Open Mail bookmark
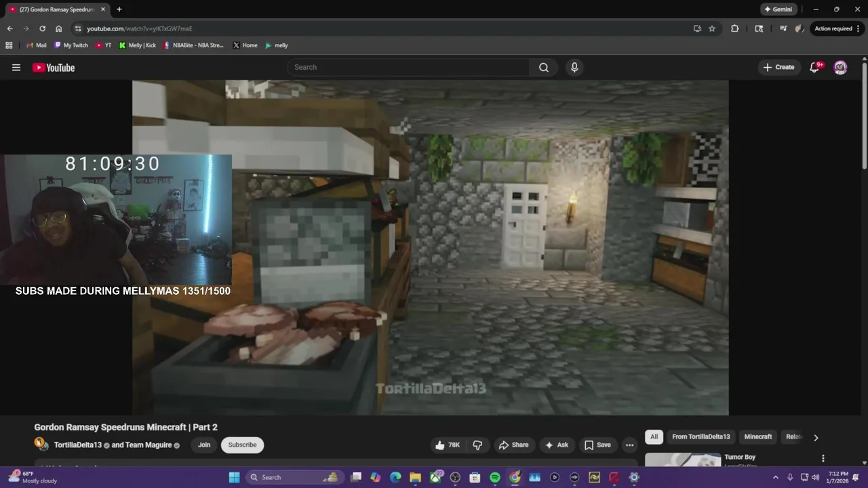The width and height of the screenshot is (868, 488). point(36,45)
